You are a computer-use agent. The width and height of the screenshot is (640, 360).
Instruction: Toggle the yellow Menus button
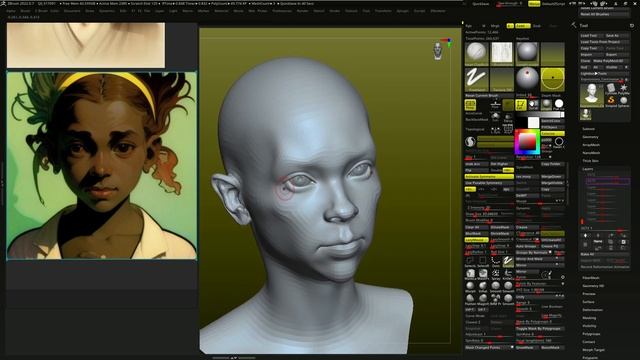pos(534,4)
